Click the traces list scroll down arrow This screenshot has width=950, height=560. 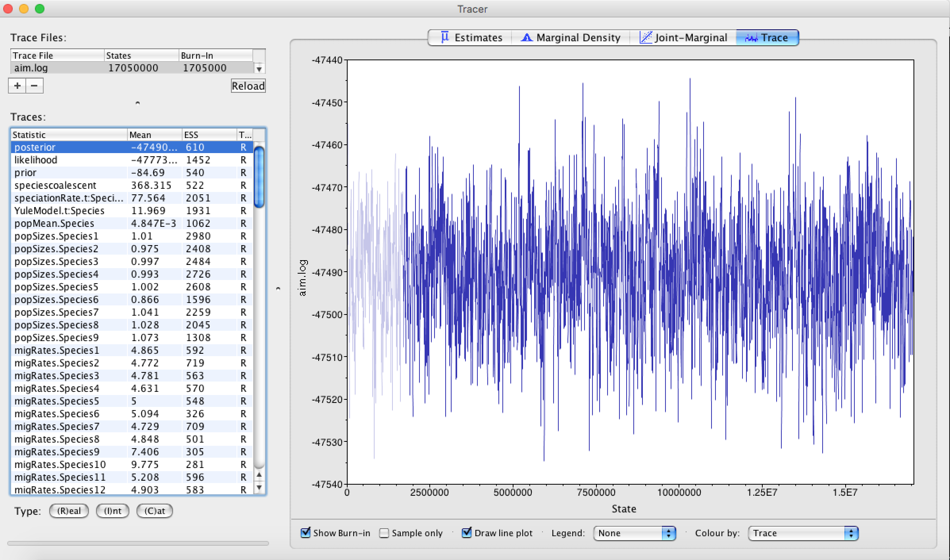click(259, 487)
